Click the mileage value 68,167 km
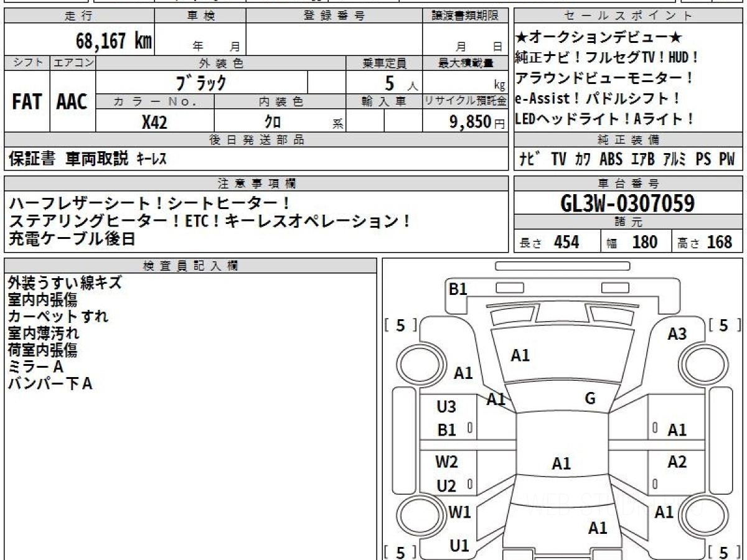Image resolution: width=747 pixels, height=560 pixels. tap(114, 41)
